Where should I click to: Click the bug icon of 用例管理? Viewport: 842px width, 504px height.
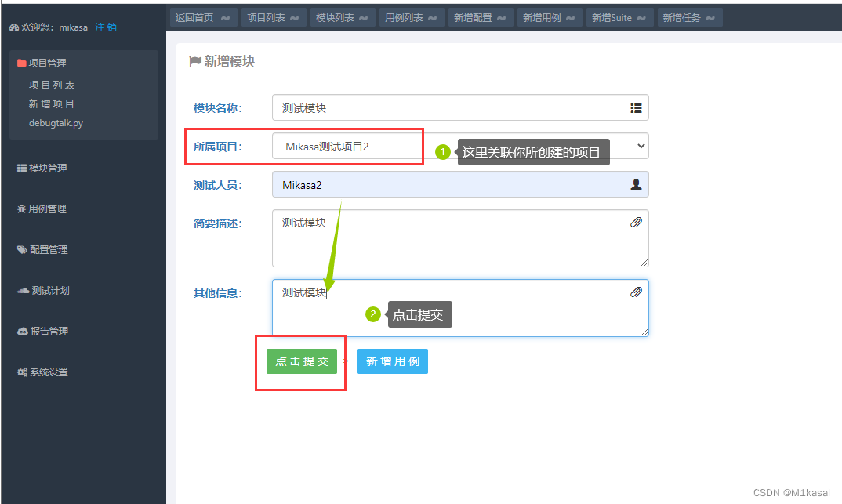pos(21,208)
